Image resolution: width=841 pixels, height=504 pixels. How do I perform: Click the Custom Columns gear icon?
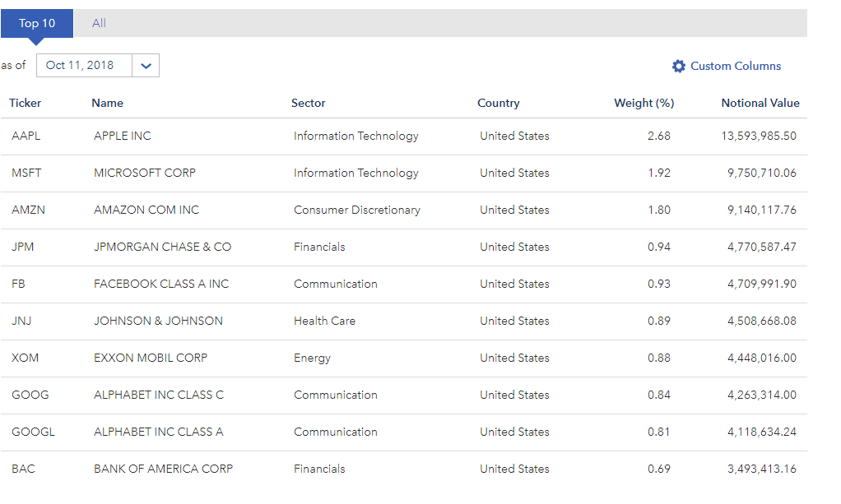[678, 67]
